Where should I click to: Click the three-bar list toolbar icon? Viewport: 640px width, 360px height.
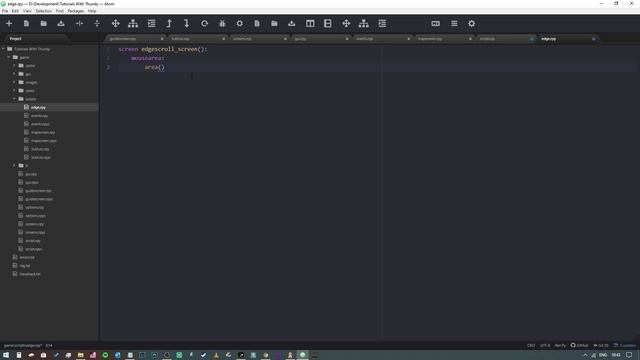click(x=454, y=24)
